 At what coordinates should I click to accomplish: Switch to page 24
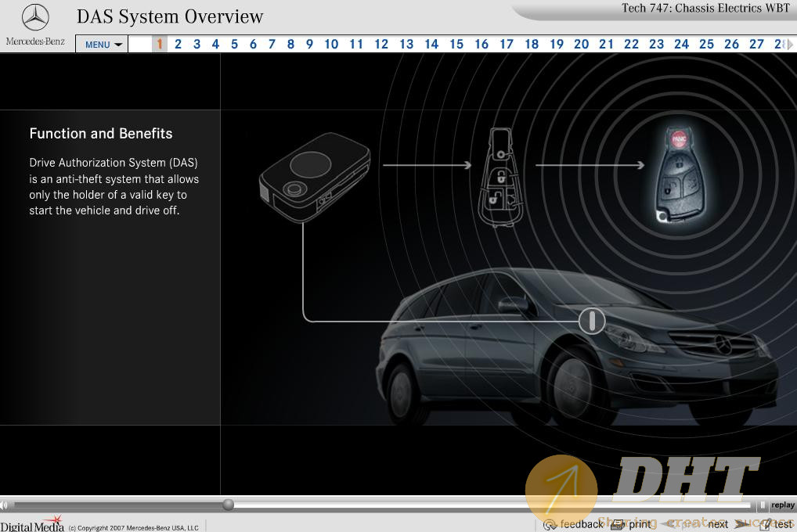(682, 45)
